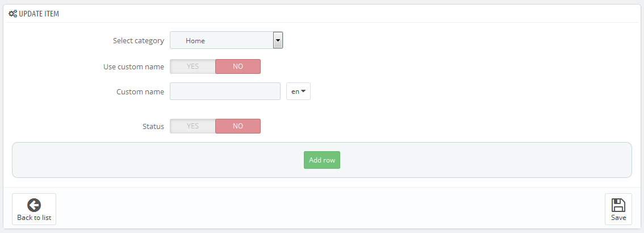Screen dimensions: 644x233
Task: Set Use custom name to YES
Action: pyautogui.click(x=193, y=66)
